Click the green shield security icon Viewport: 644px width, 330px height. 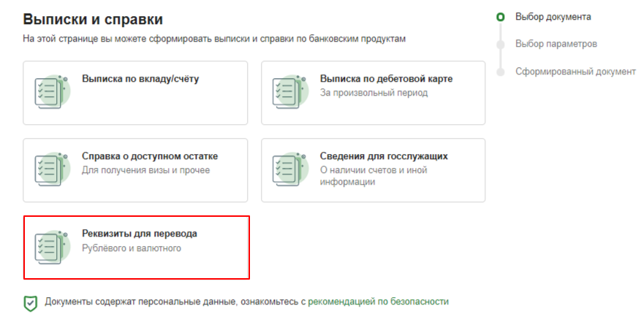[30, 302]
